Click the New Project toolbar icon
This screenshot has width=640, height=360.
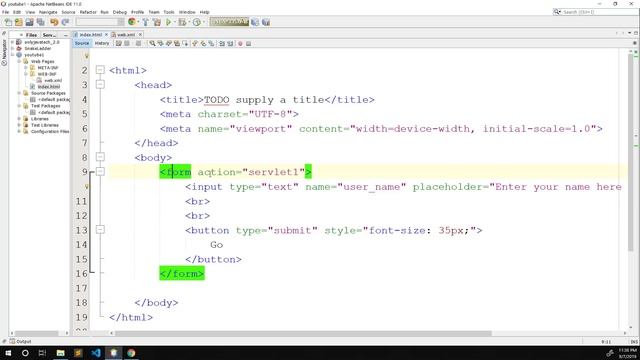[18, 22]
